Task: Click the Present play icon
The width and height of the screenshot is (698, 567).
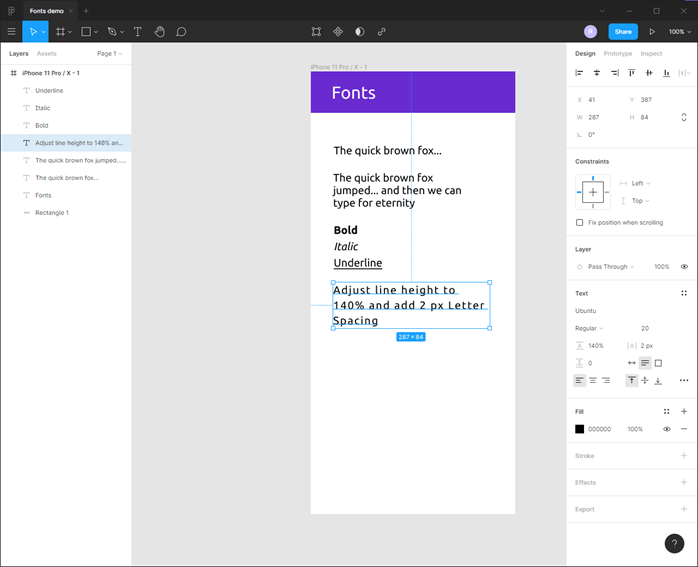Action: [652, 32]
